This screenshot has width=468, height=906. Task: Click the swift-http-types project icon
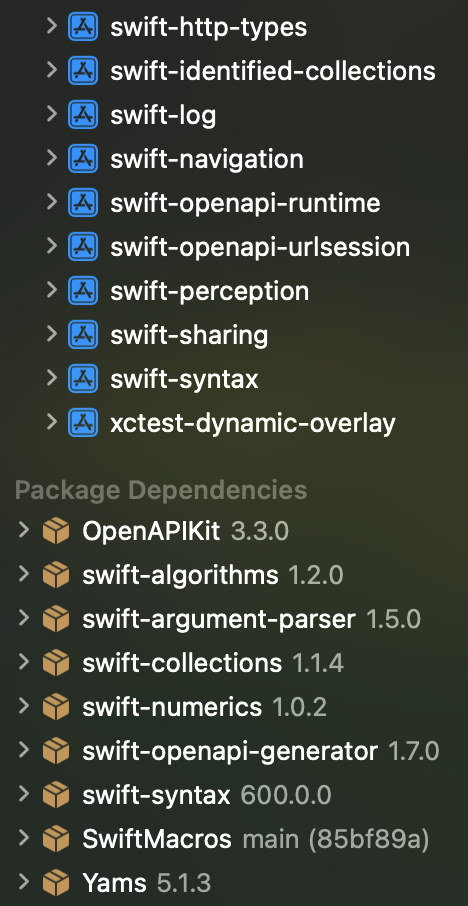(83, 27)
